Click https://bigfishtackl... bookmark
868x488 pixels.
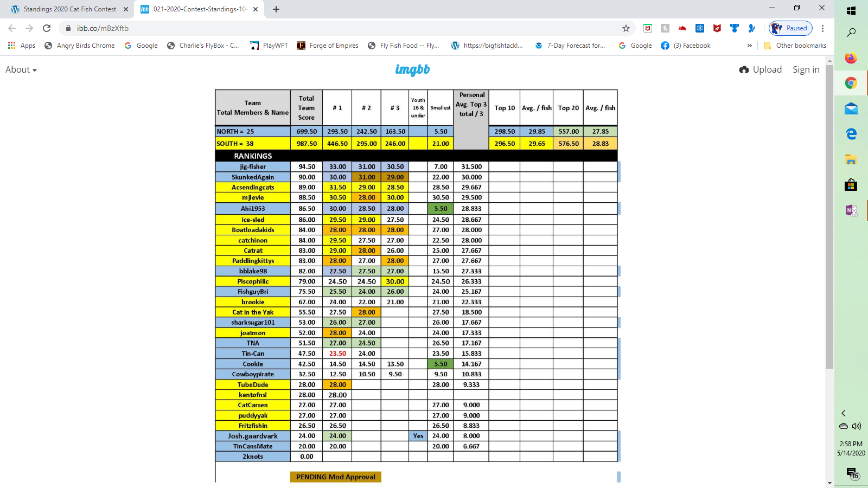coord(487,46)
